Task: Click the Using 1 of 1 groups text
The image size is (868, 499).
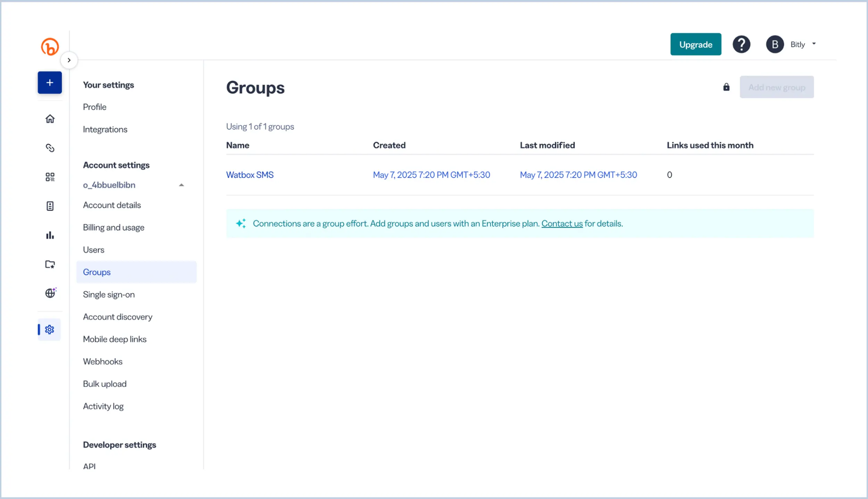Action: (x=260, y=127)
